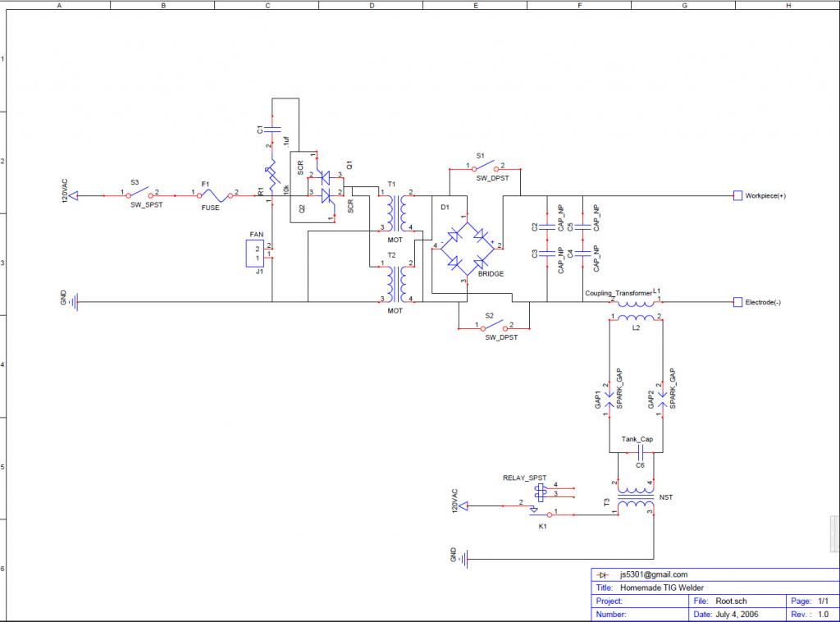
Task: Click the date 'July 4, 2006'
Action: (737, 615)
